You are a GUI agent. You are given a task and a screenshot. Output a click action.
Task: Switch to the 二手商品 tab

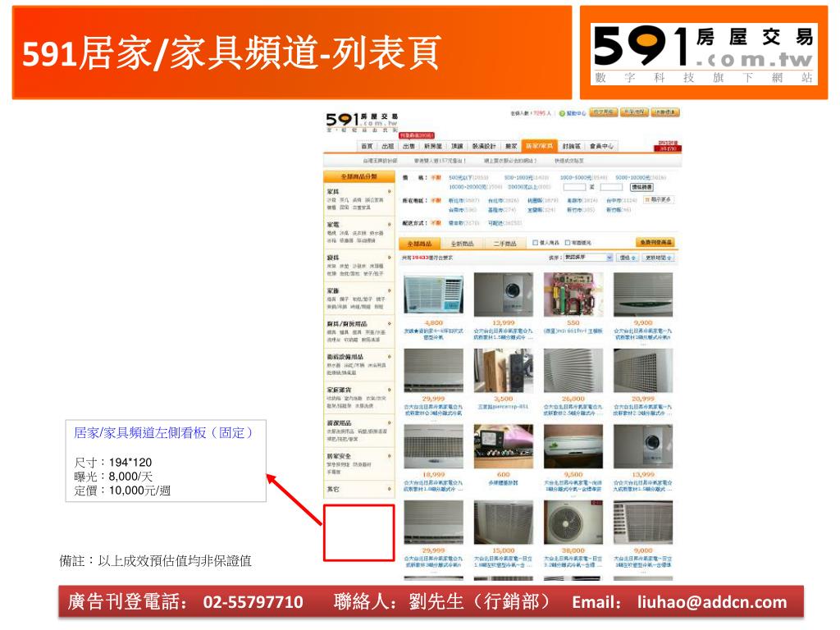504,244
